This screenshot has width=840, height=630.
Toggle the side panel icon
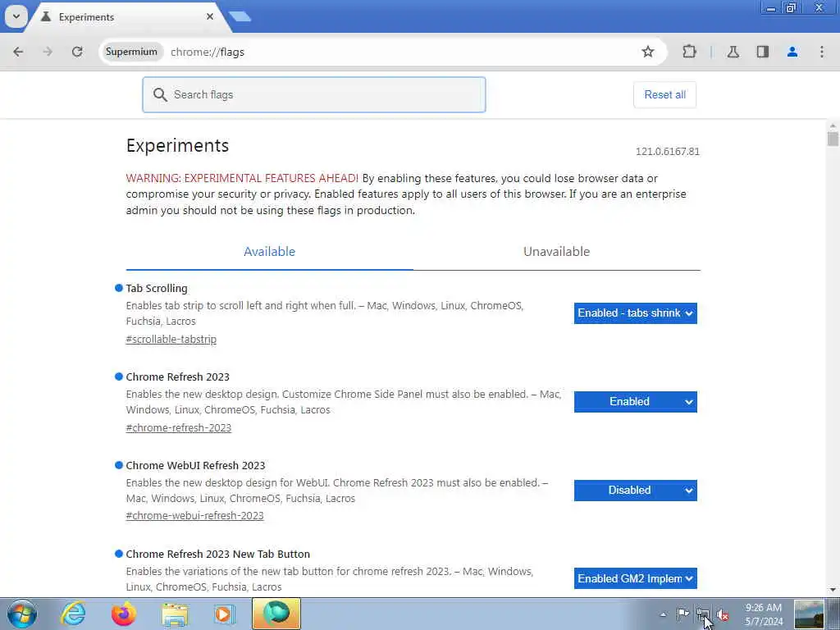point(762,52)
